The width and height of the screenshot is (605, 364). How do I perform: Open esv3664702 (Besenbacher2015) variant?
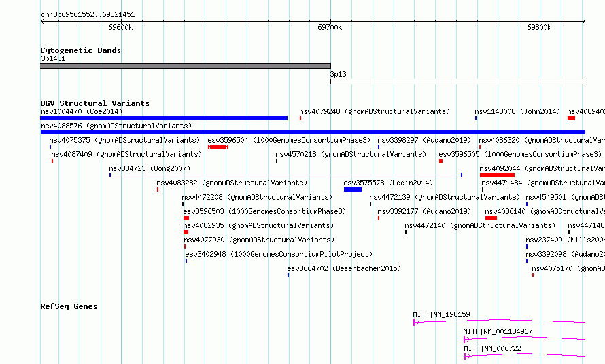tap(344, 268)
